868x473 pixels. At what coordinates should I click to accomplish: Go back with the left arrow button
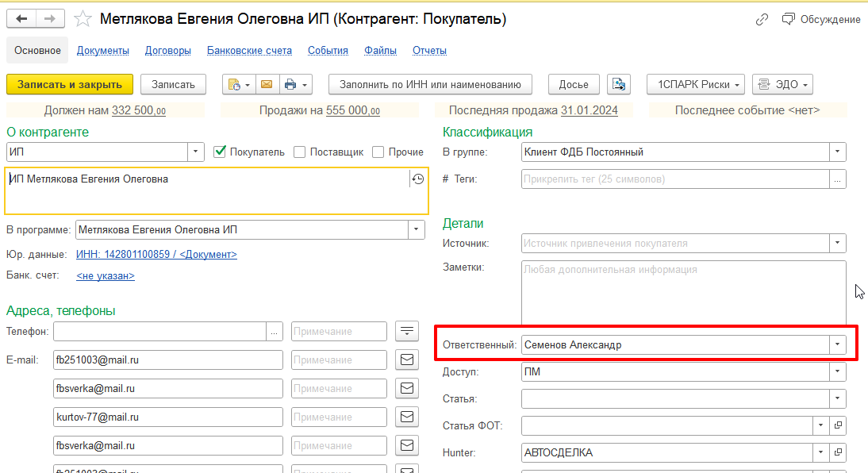point(21,19)
